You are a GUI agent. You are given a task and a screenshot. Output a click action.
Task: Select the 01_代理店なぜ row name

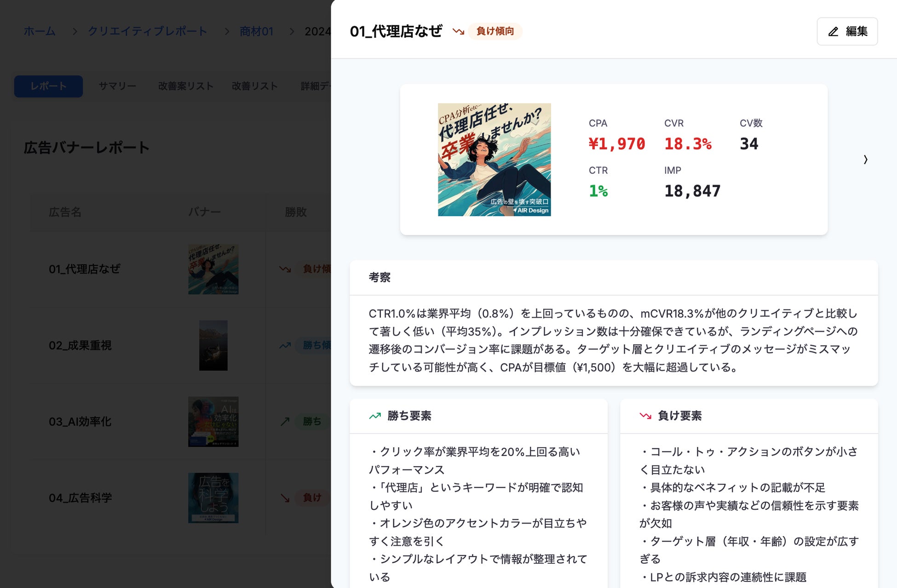(x=85, y=269)
